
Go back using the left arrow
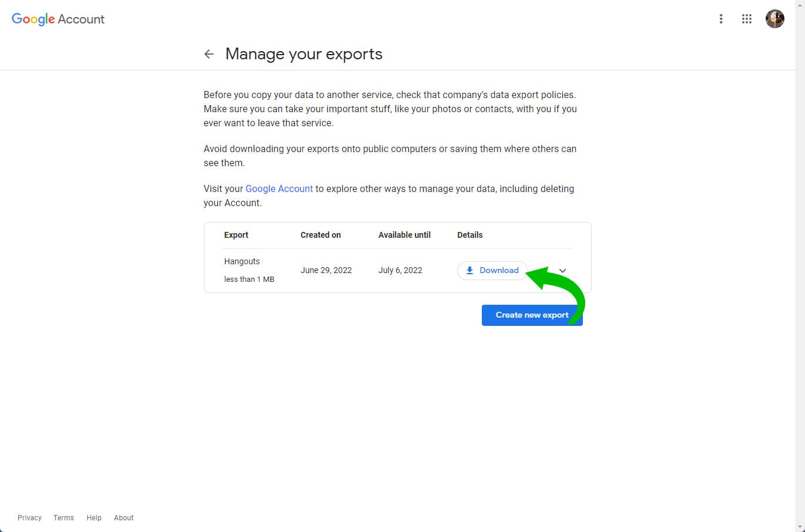tap(209, 54)
